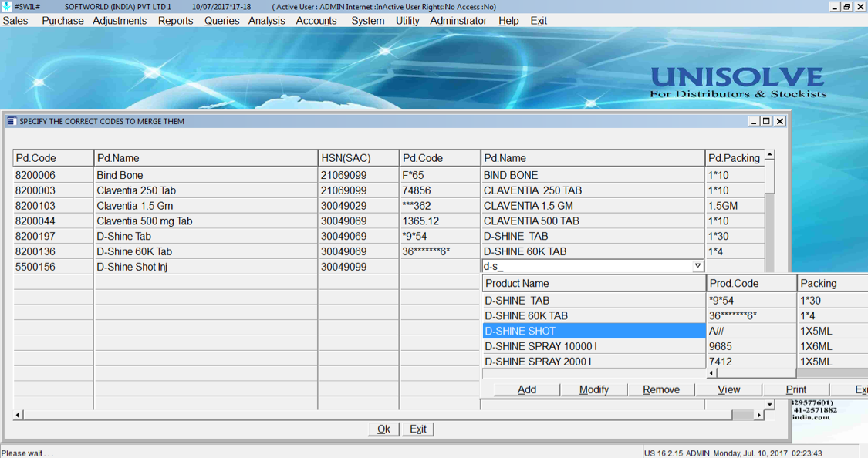Select D-SHINE SPRAY 10000 I row
Viewport: 868px width, 458px height.
click(x=594, y=346)
